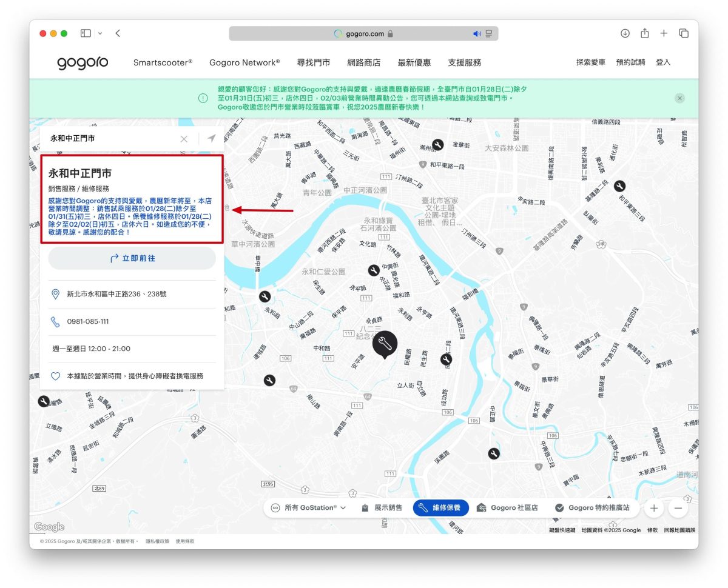Click banner info circle icon

(203, 98)
